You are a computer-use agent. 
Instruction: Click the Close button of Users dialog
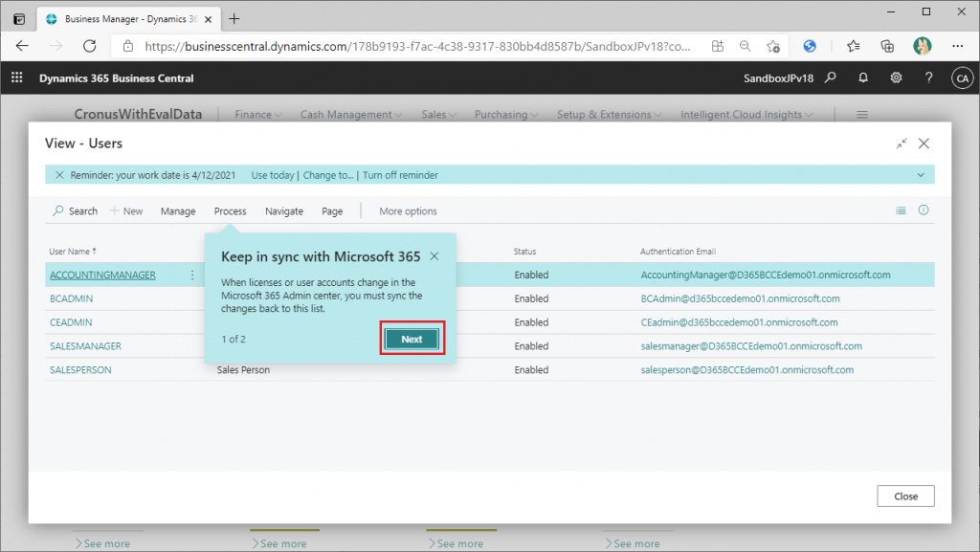click(905, 496)
